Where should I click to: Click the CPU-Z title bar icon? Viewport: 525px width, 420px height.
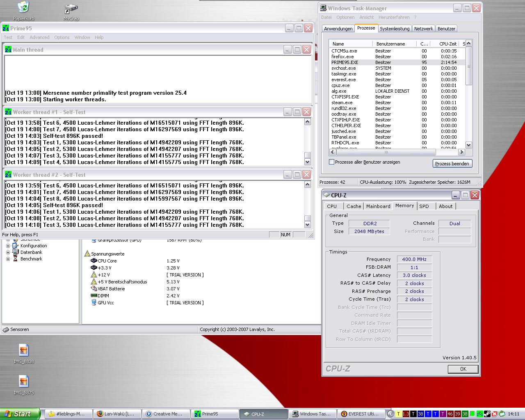[x=326, y=195]
